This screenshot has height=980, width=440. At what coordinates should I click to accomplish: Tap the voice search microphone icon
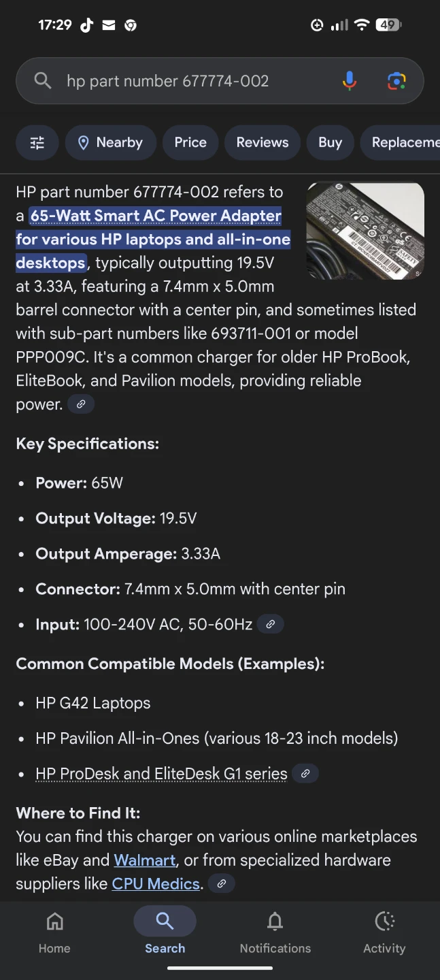pos(349,81)
